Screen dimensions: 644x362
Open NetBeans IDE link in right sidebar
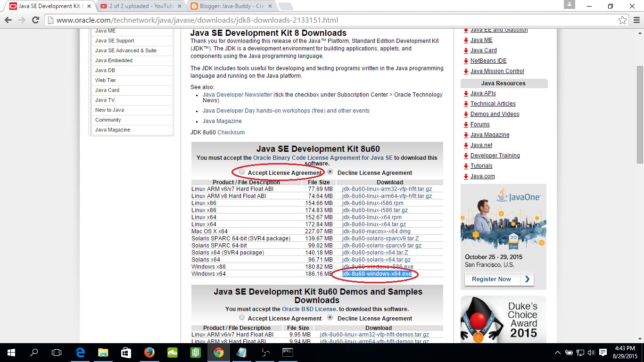[x=488, y=61]
